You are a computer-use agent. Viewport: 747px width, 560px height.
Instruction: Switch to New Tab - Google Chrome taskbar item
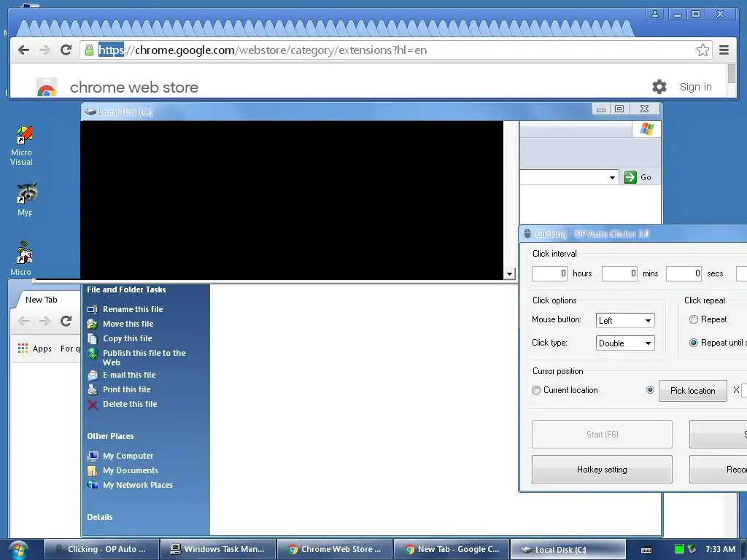tap(452, 549)
